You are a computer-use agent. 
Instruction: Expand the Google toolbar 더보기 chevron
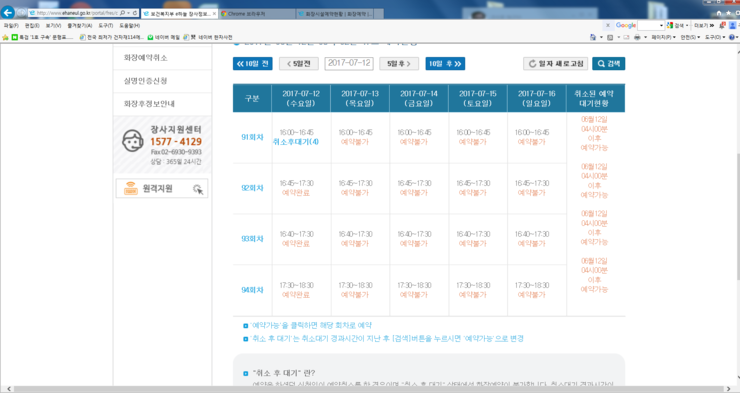[x=712, y=25]
